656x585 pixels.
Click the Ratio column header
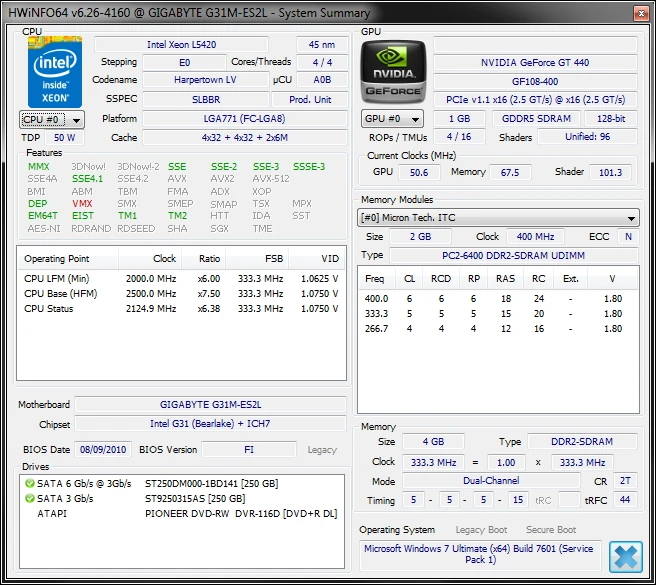tap(204, 259)
